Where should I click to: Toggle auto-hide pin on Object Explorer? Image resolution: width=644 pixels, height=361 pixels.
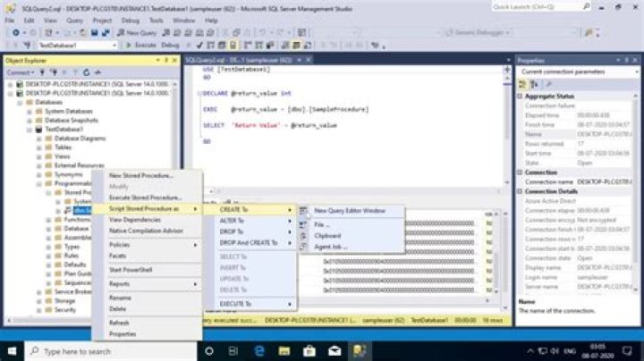pyautogui.click(x=166, y=60)
